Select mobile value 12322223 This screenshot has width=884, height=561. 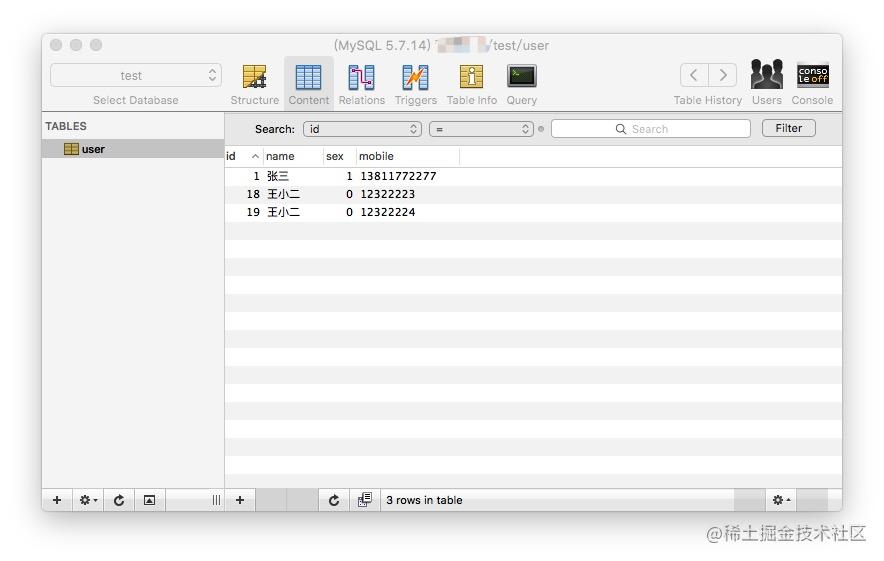pyautogui.click(x=387, y=194)
